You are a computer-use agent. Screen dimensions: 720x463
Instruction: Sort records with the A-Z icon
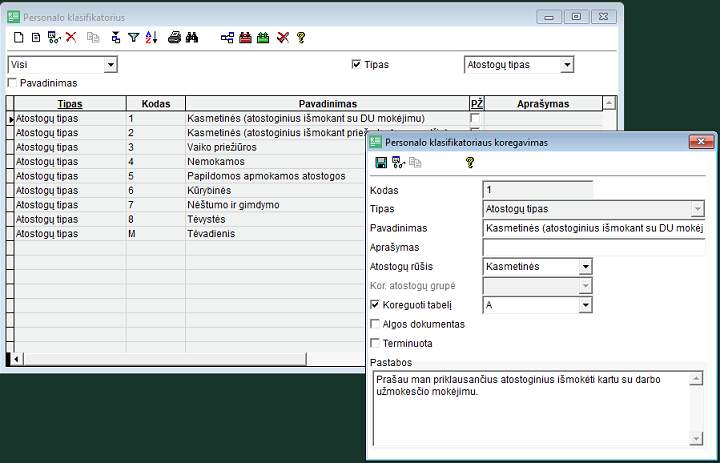point(151,37)
